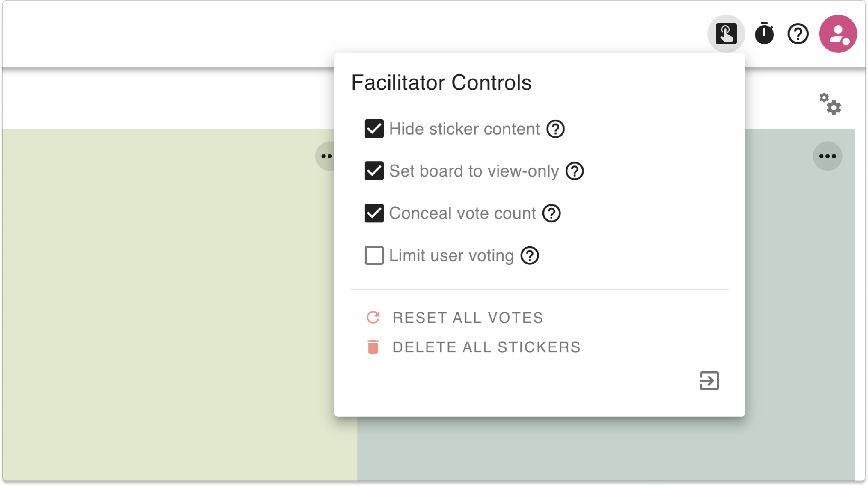Show help for Limit user voting
This screenshot has height=486, width=868.
point(530,255)
